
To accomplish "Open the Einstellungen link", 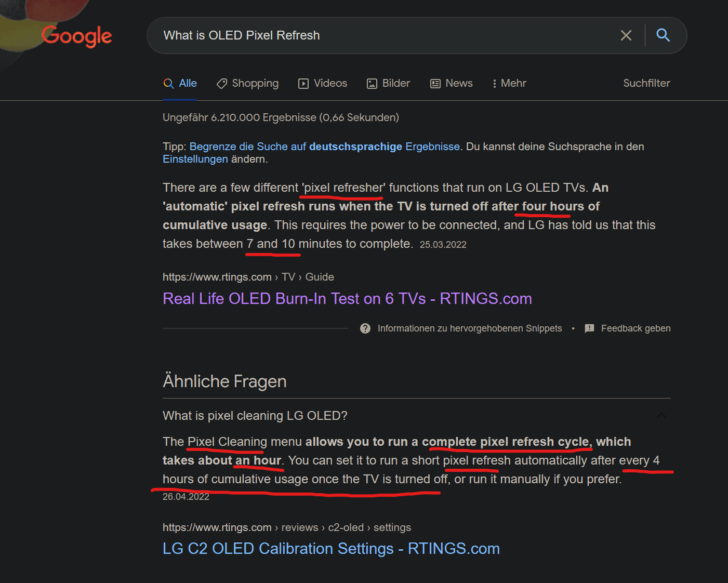I will click(195, 159).
